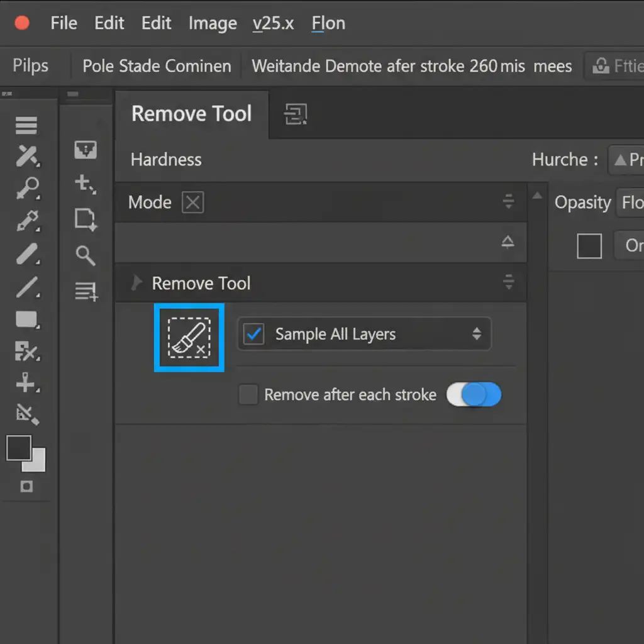The width and height of the screenshot is (644, 644).
Task: Tick the Remove after each stroke checkbox
Action: coord(248,395)
